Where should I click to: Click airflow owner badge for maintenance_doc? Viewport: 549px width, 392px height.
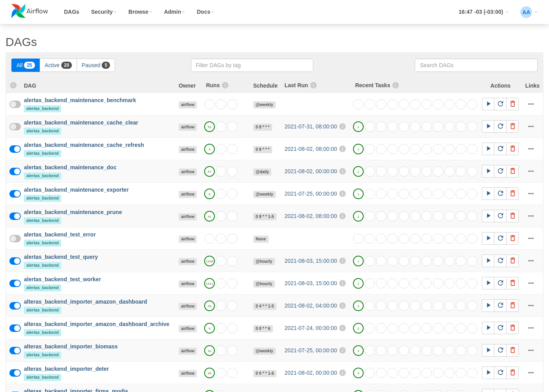[188, 172]
